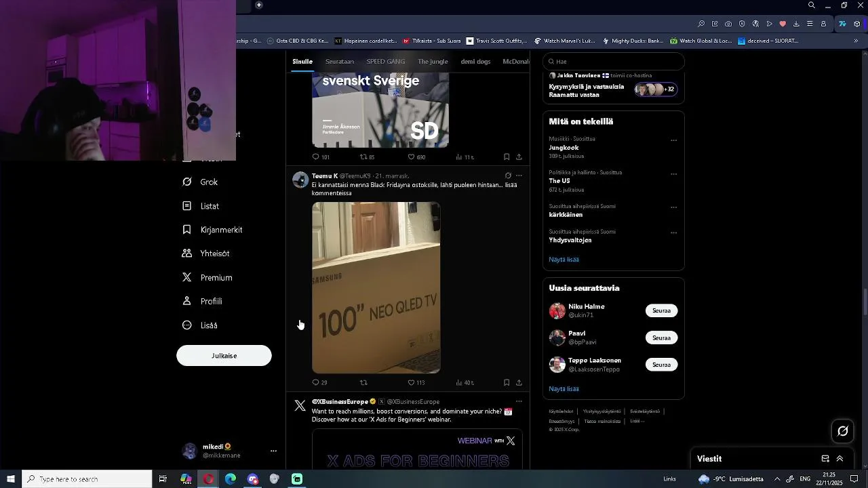Go to Yhteisöt communities
Image resolution: width=868 pixels, height=488 pixels.
(205, 253)
